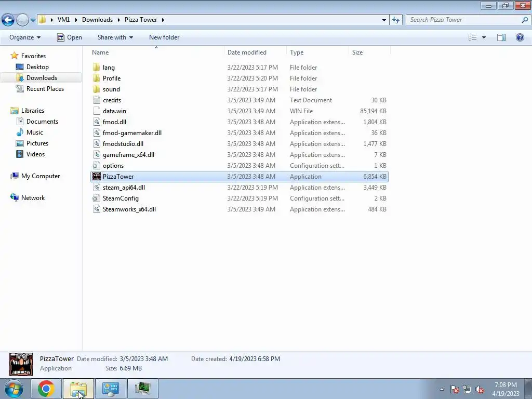Click the Refresh button beside address bar

(x=396, y=20)
